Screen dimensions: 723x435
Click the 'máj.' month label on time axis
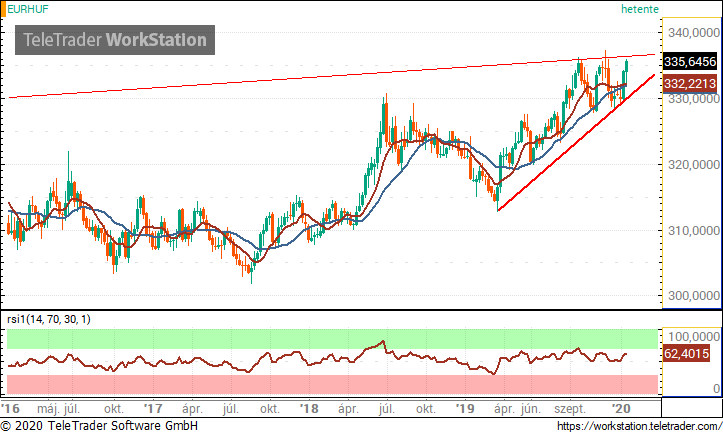tap(48, 409)
